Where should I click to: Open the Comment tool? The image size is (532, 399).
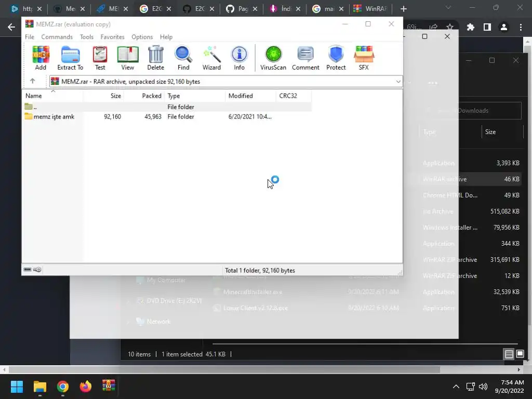(x=305, y=58)
